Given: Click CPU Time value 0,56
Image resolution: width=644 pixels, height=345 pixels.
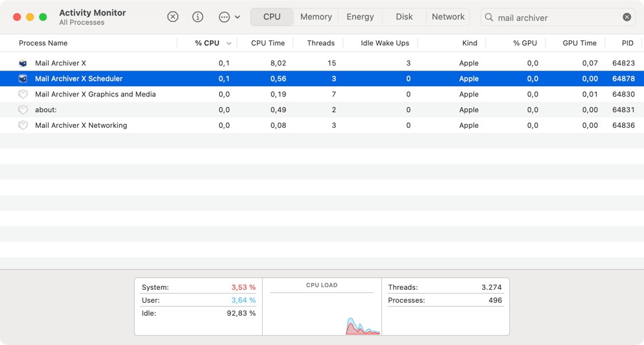Looking at the screenshot, I should (278, 78).
